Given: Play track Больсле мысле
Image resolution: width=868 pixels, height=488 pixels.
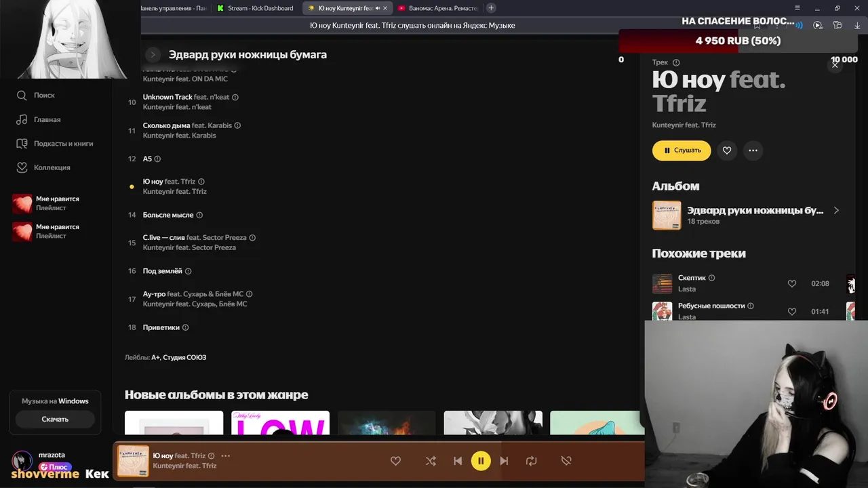Looking at the screenshot, I should (x=168, y=215).
